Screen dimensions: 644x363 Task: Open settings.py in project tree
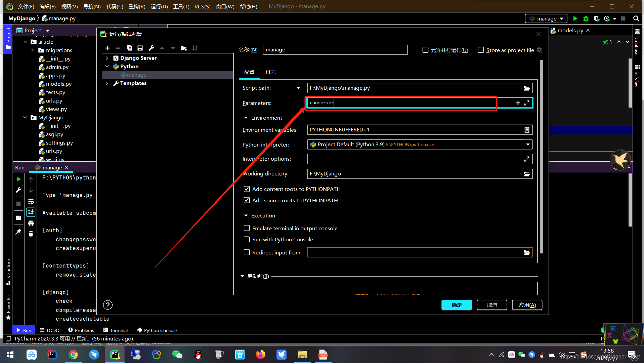pyautogui.click(x=59, y=143)
